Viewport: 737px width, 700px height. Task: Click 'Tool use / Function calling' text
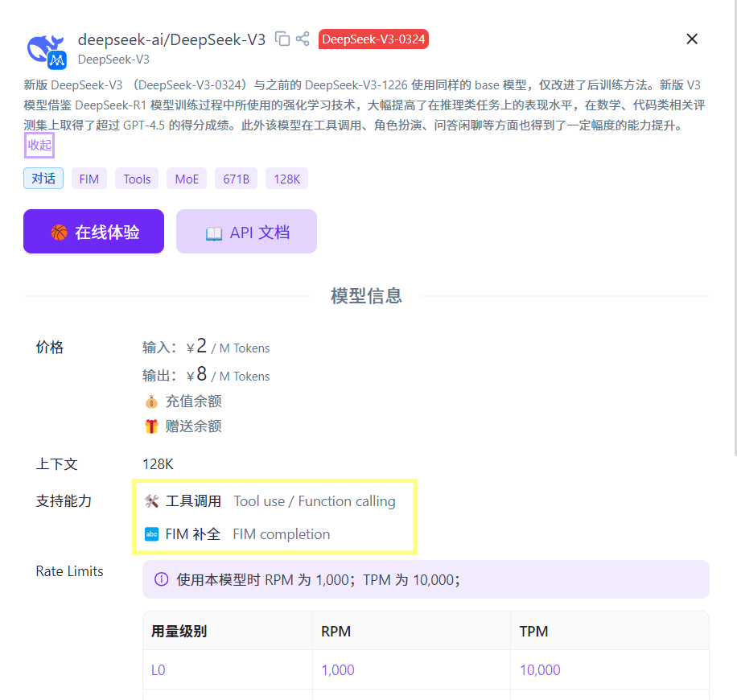(x=315, y=501)
